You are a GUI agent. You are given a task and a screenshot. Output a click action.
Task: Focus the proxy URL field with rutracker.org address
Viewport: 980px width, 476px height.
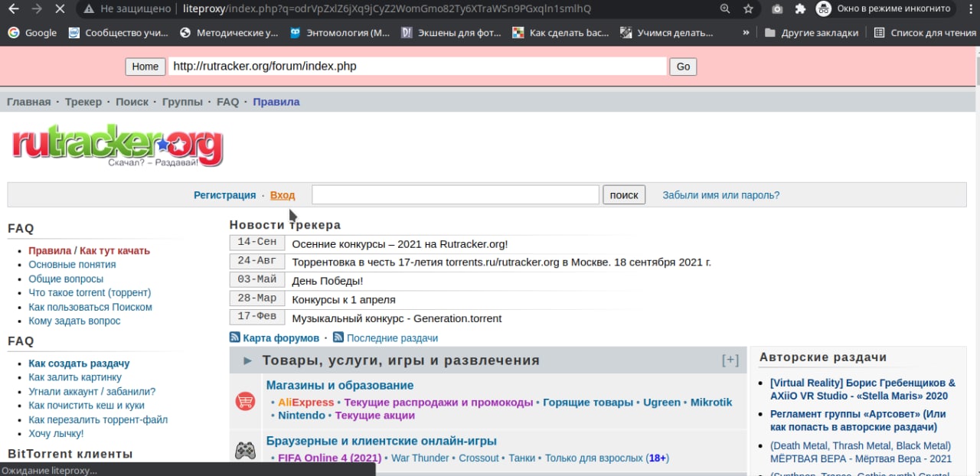click(x=417, y=67)
